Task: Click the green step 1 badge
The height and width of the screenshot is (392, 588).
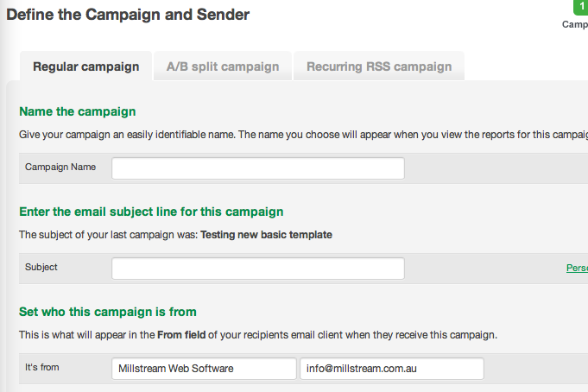Action: [x=581, y=7]
